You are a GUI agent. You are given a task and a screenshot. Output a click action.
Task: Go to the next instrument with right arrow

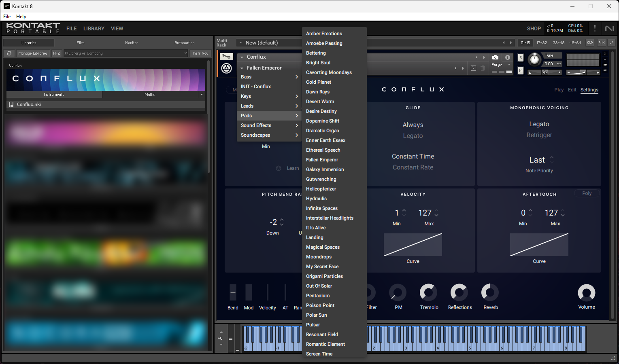coord(484,57)
